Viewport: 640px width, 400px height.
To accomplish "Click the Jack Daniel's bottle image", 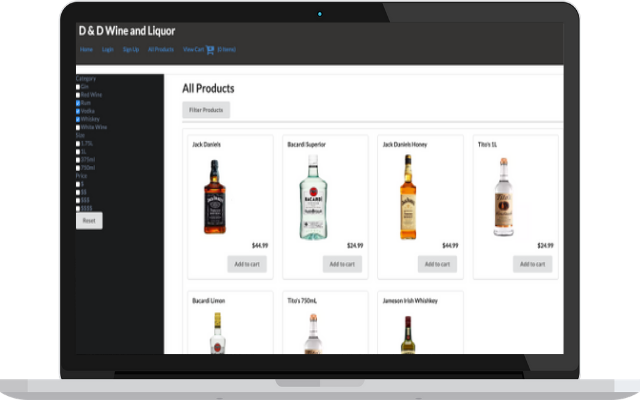I will click(x=215, y=197).
